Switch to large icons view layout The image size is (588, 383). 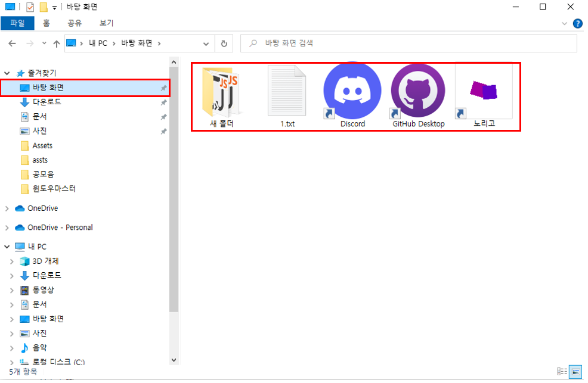pyautogui.click(x=576, y=372)
